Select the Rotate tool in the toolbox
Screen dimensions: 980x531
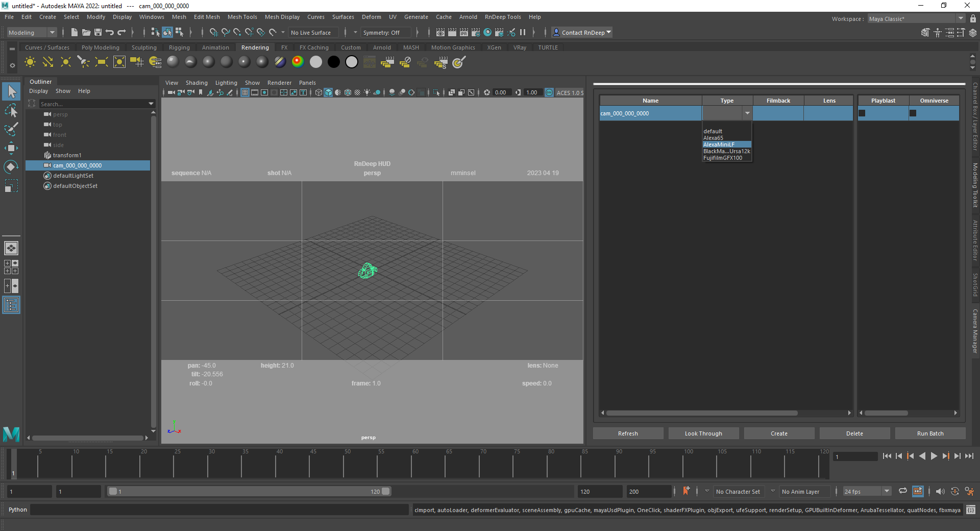[x=11, y=167]
